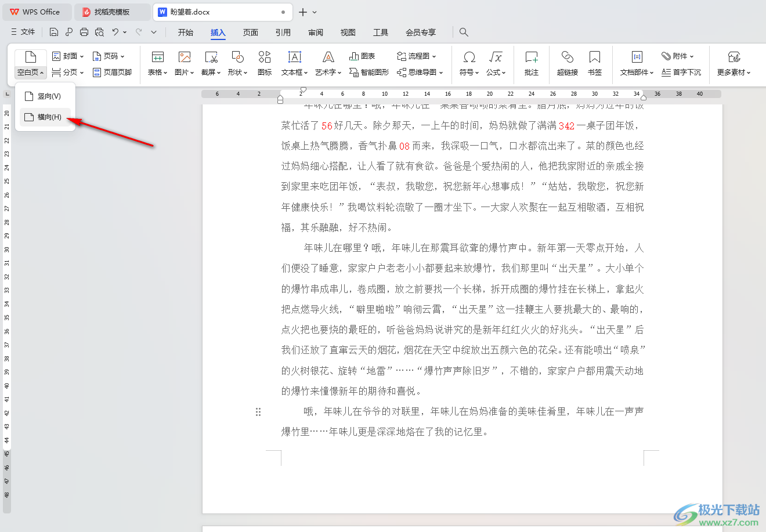Click the print icon in quick toolbar
The height and width of the screenshot is (532, 766).
click(84, 32)
